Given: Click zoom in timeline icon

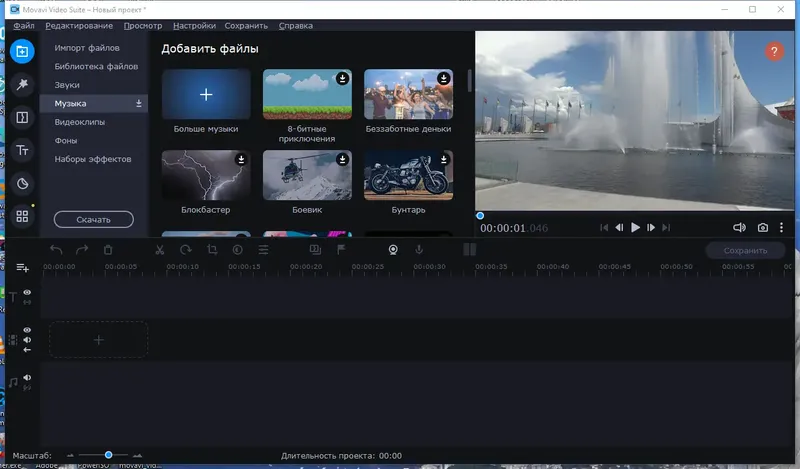Looking at the screenshot, I should 137,455.
